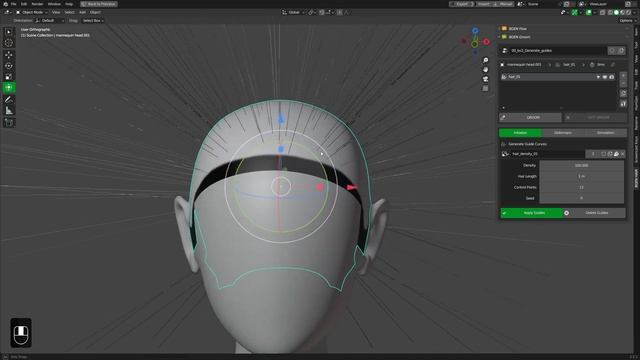Open hair_01 row dropdown arrow
The width and height of the screenshot is (640, 360).
click(598, 77)
